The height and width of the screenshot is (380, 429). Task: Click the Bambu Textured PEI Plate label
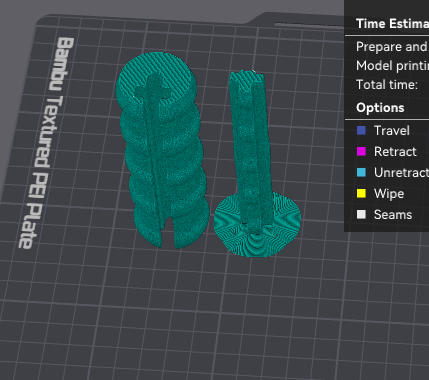[x=47, y=143]
